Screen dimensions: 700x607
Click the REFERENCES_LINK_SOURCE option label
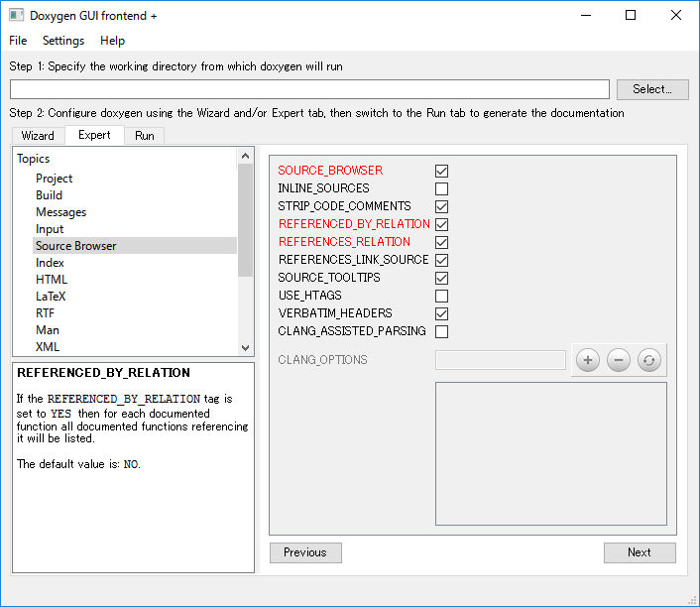[x=354, y=260]
